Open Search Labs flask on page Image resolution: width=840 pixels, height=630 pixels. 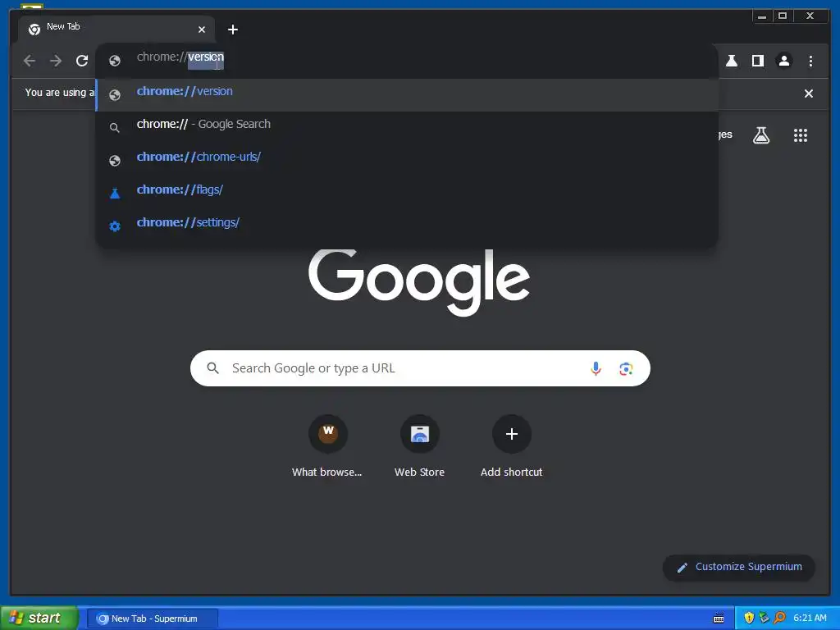(x=761, y=135)
